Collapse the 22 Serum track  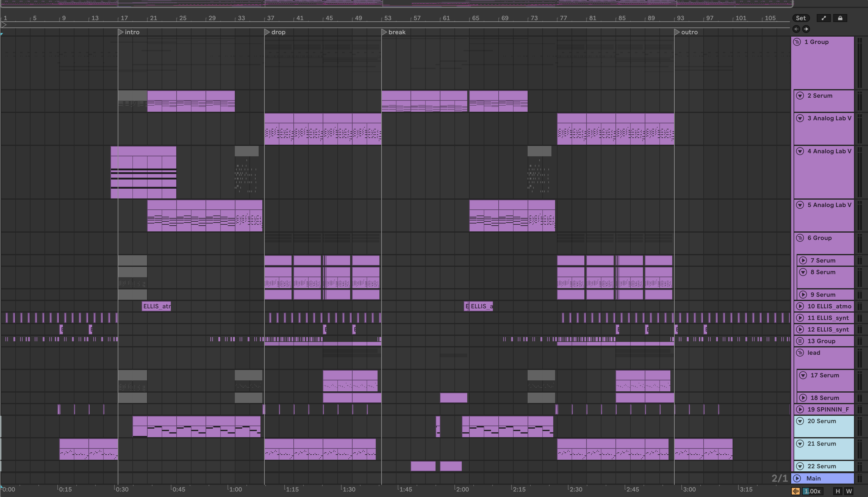(x=800, y=466)
